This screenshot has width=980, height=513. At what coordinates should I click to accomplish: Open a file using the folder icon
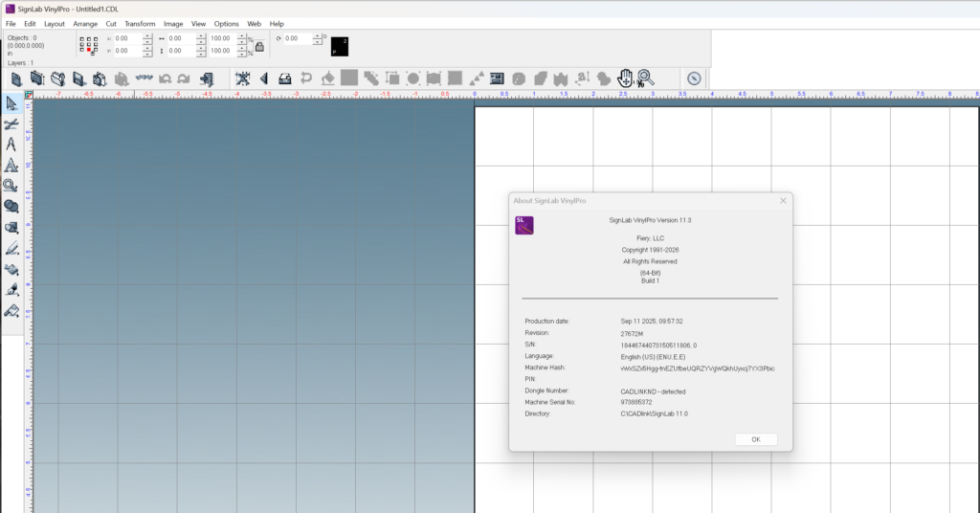point(58,78)
